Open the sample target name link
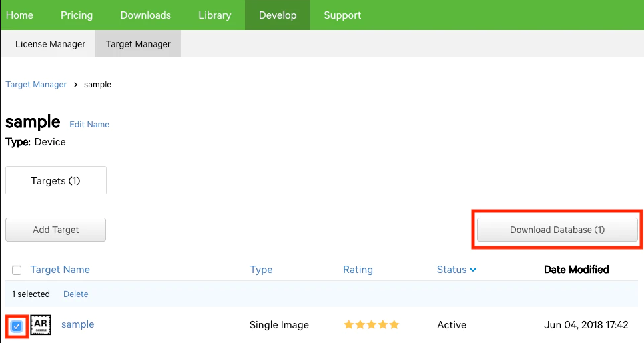 [77, 324]
